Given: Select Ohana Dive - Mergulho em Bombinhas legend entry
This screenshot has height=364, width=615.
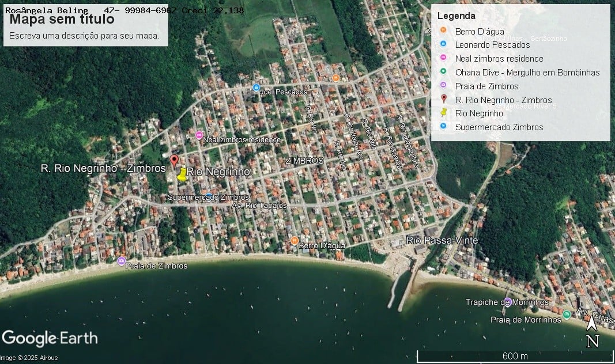Looking at the screenshot, I should click(x=527, y=72).
